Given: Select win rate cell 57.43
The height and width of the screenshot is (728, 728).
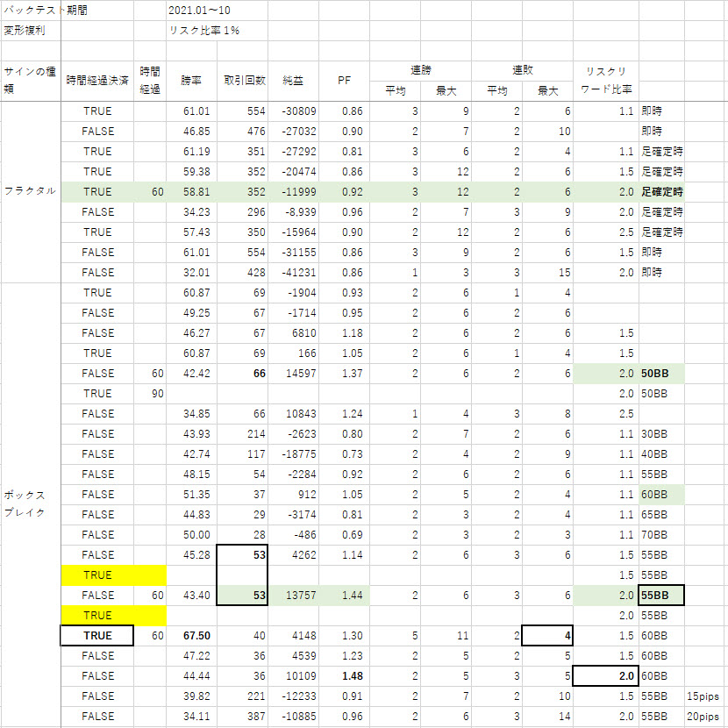Looking at the screenshot, I should point(191,232).
